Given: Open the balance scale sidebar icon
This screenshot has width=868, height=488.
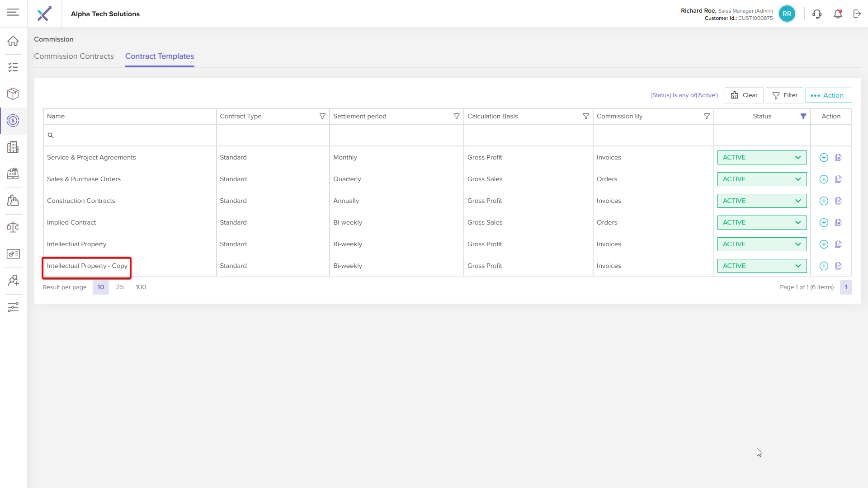Looking at the screenshot, I should pos(13,227).
